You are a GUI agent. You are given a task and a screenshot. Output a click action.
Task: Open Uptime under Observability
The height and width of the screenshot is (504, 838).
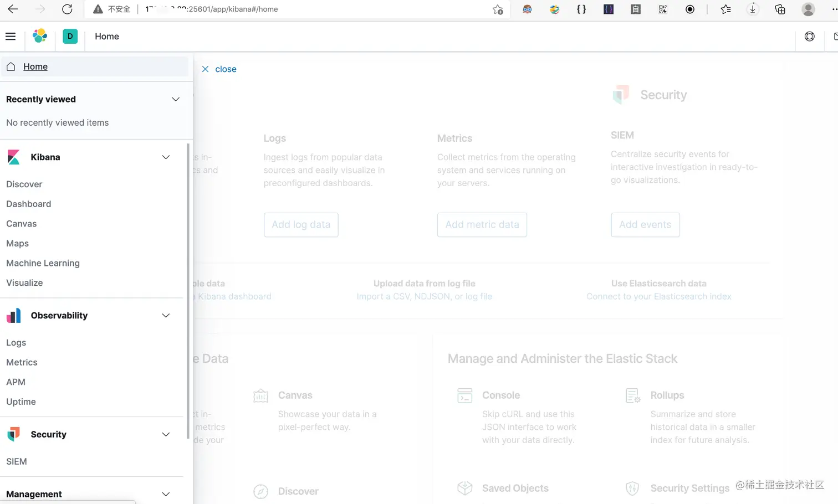(x=21, y=402)
